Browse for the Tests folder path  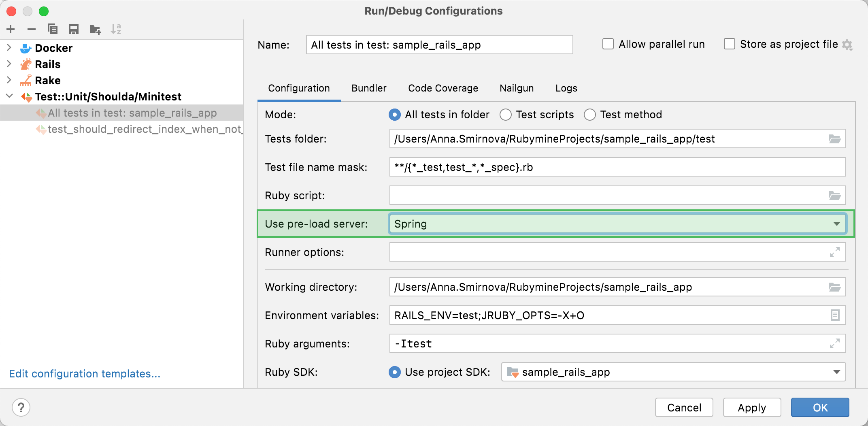coord(835,138)
